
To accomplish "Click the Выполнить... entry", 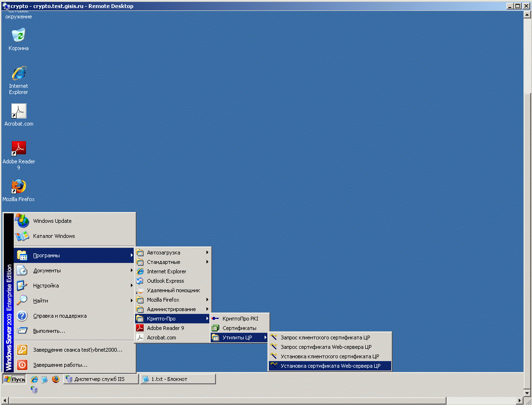I will click(x=75, y=331).
